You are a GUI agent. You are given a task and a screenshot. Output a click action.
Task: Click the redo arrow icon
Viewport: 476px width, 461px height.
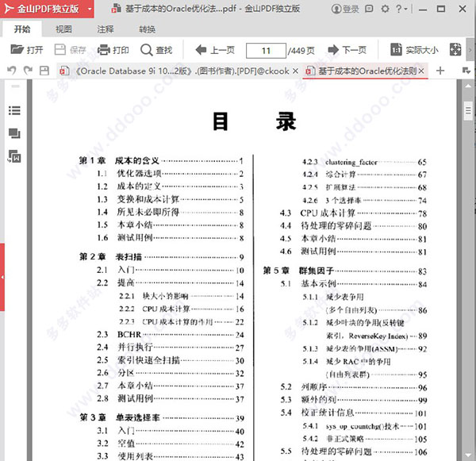click(28, 71)
